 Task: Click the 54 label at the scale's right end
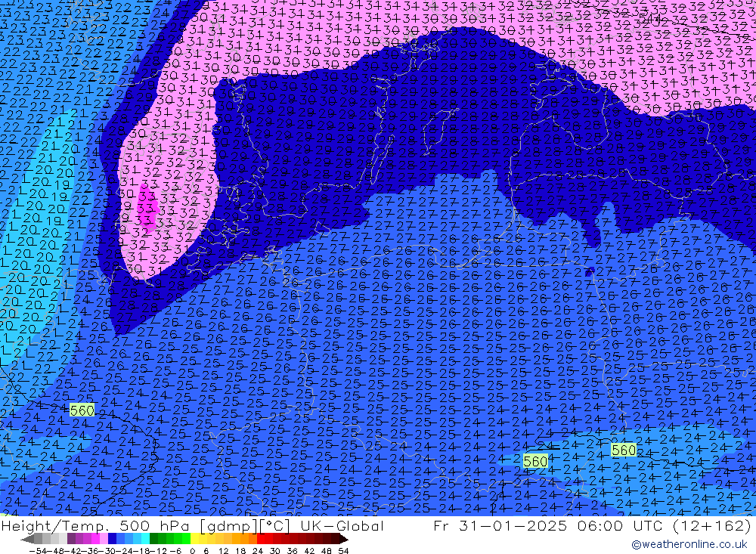(342, 551)
